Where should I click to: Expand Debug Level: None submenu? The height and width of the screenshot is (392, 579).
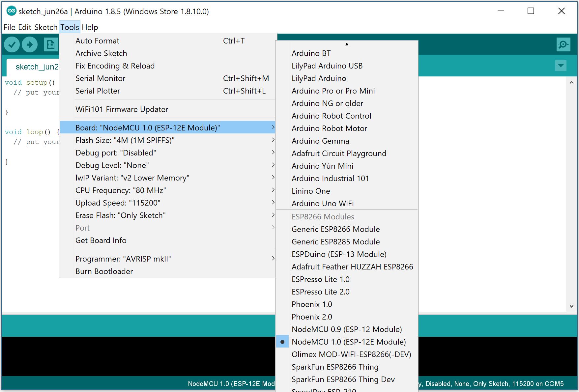click(167, 165)
